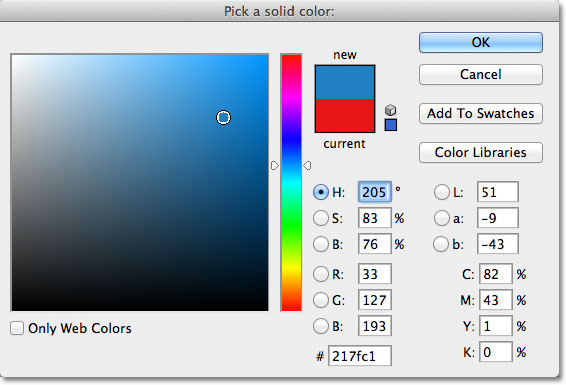The height and width of the screenshot is (385, 566).
Task: Click the OK button
Action: click(x=480, y=43)
